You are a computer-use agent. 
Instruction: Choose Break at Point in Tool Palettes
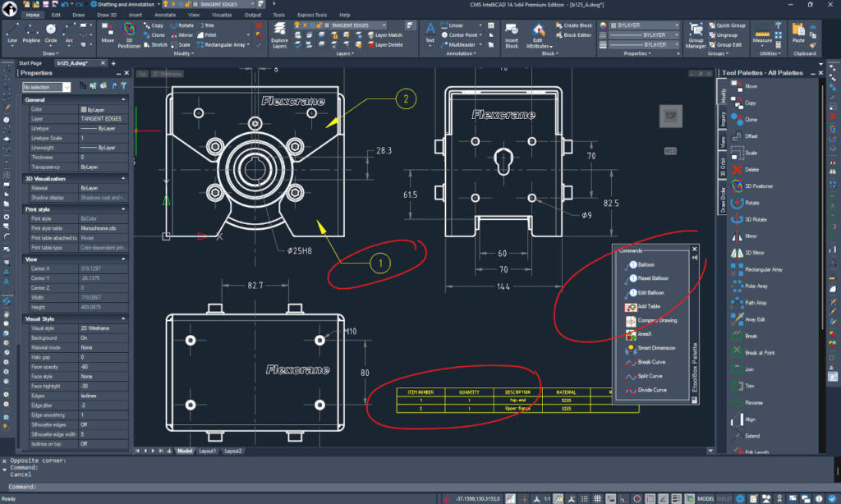coord(752,353)
